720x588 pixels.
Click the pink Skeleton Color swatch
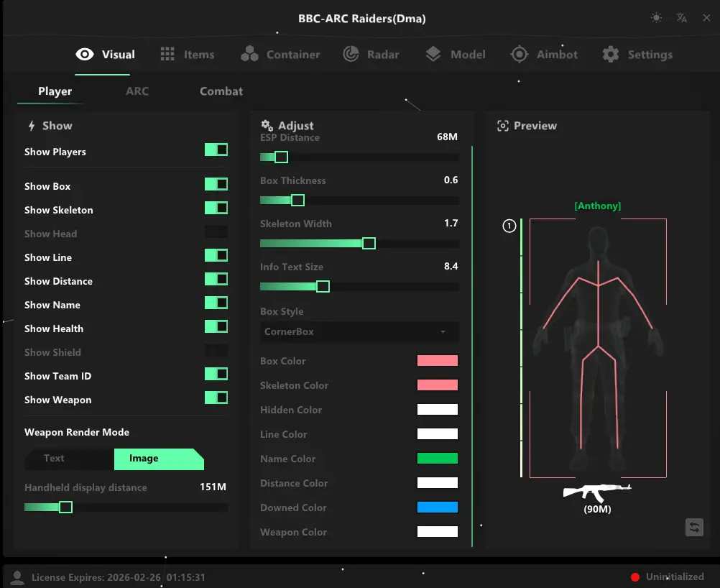coord(438,385)
